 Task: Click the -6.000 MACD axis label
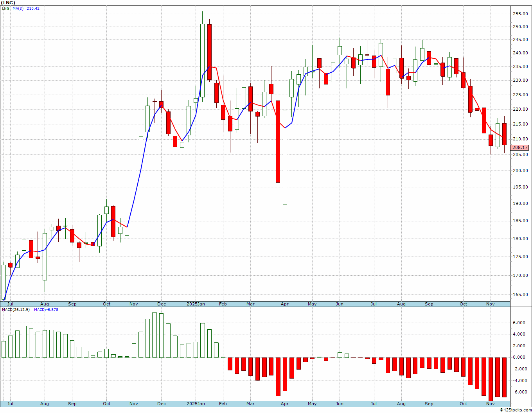(520, 392)
